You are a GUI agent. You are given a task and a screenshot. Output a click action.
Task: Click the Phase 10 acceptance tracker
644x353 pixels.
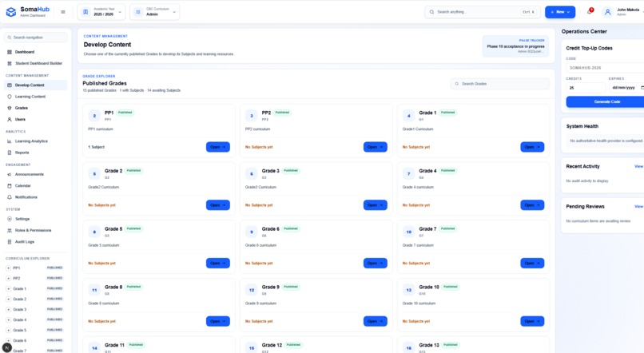click(x=515, y=46)
